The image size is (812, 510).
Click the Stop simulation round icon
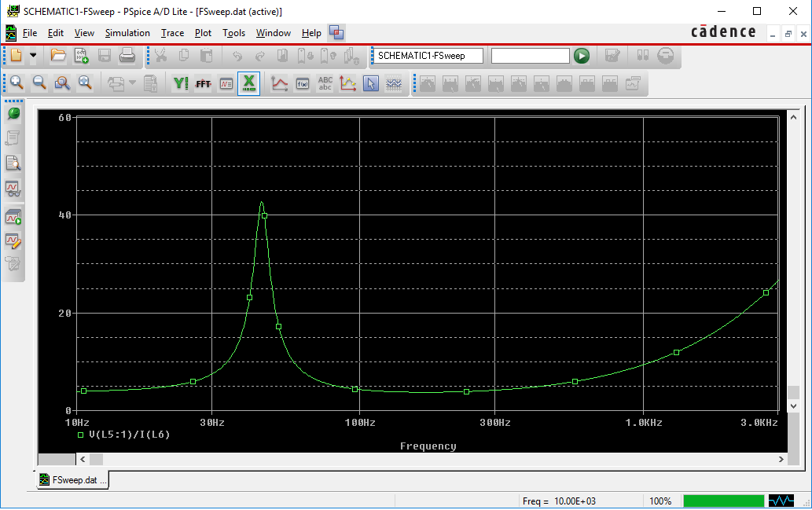[666, 56]
